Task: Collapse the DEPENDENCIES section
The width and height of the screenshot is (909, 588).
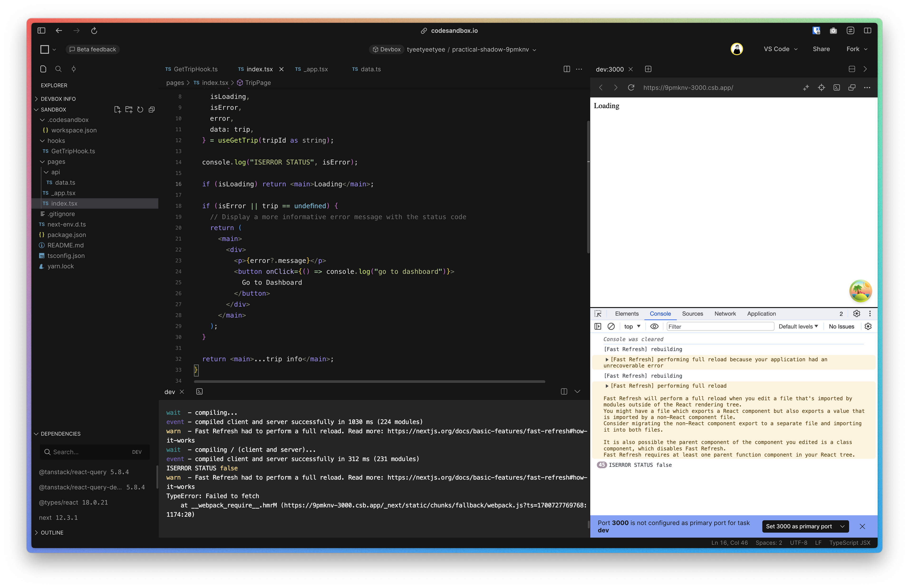Action: click(60, 434)
